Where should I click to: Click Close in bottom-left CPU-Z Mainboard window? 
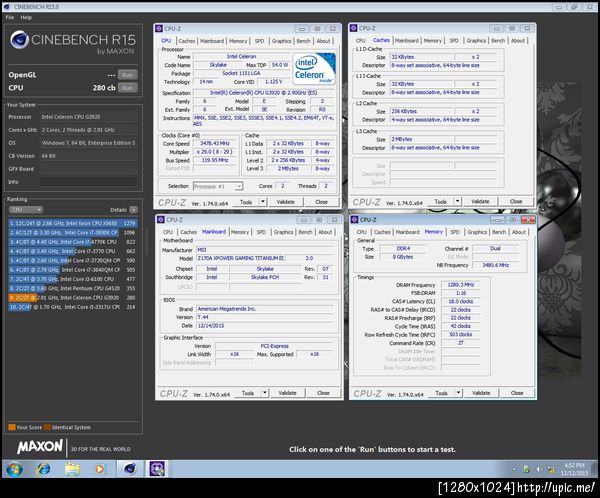323,393
